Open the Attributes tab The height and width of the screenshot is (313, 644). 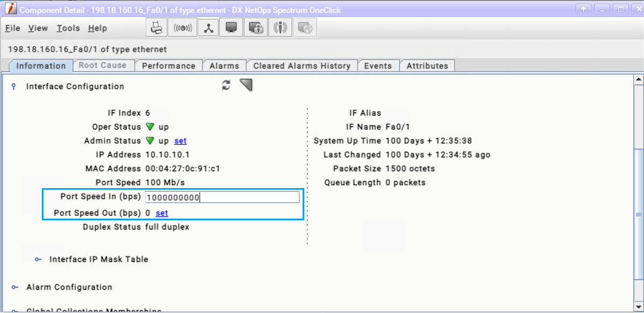427,65
